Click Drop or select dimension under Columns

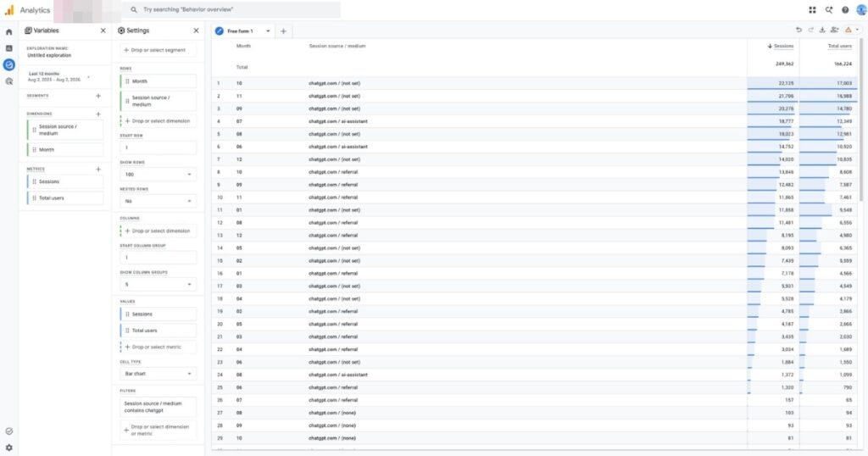(x=159, y=231)
